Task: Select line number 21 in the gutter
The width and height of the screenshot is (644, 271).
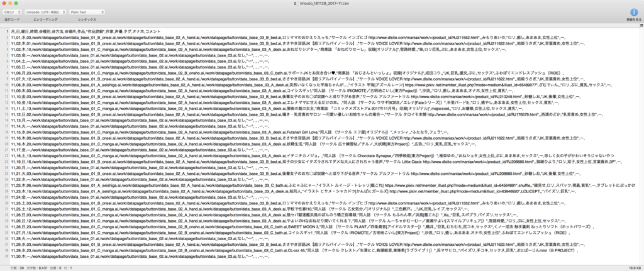Action: click(x=6, y=150)
